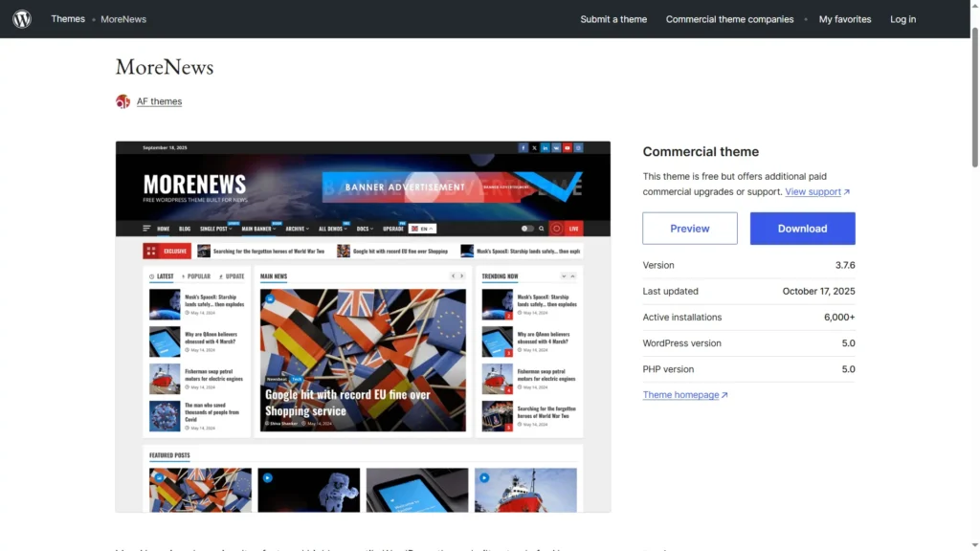Go to Commercial theme companies

coord(729,19)
